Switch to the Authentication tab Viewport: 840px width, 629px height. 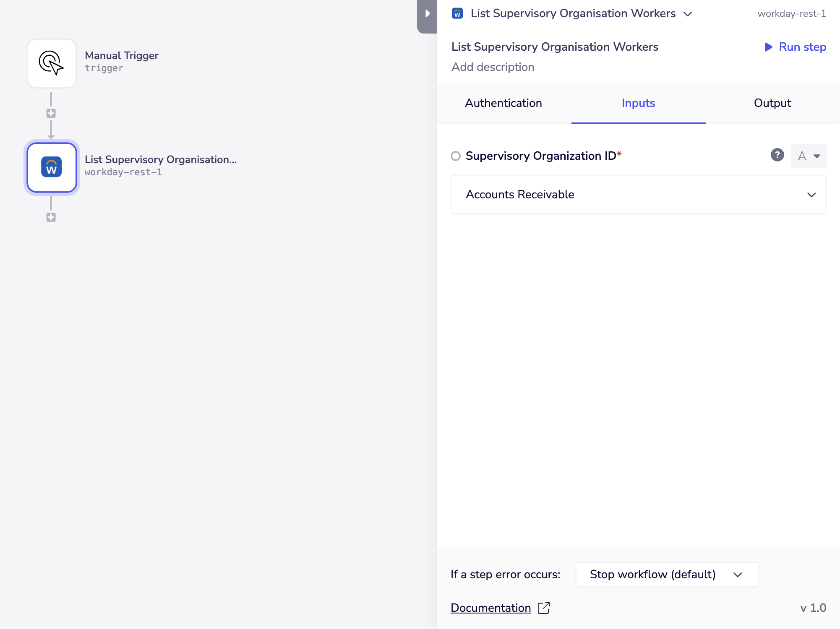pyautogui.click(x=503, y=103)
